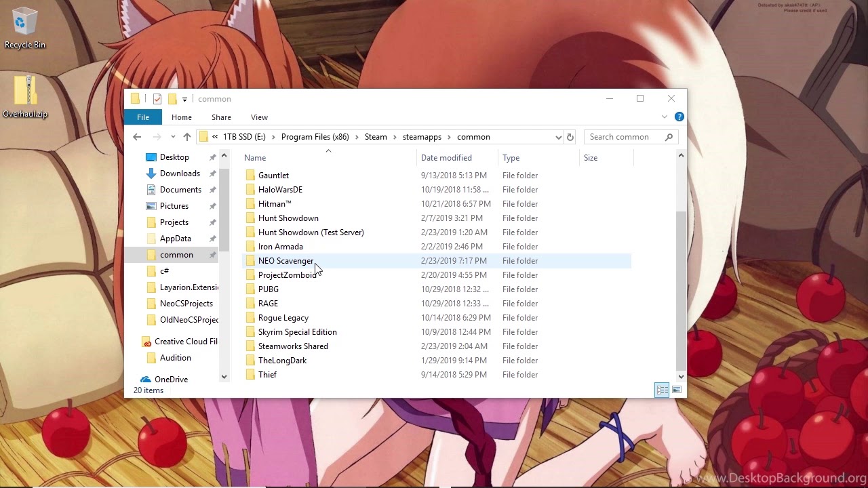Select NeoCSProjects in navigation pane
868x488 pixels.
[x=186, y=304]
